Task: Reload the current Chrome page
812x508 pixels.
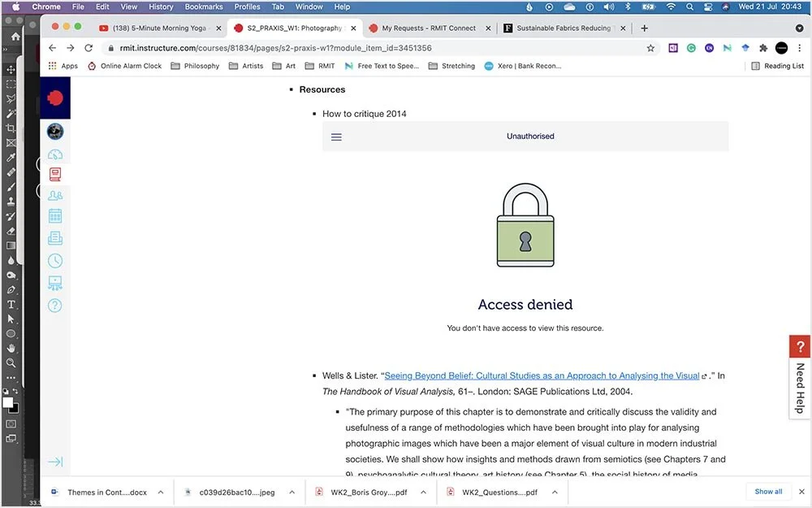Action: [89, 48]
